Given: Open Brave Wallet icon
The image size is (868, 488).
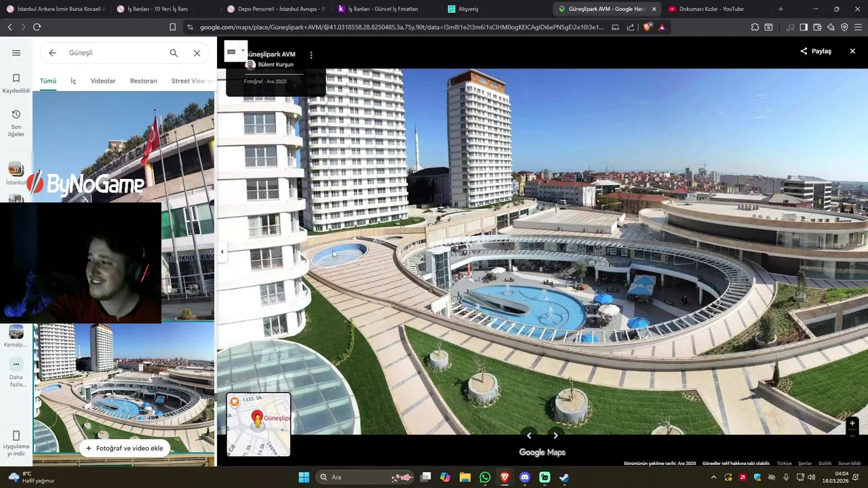Looking at the screenshot, I should (817, 27).
